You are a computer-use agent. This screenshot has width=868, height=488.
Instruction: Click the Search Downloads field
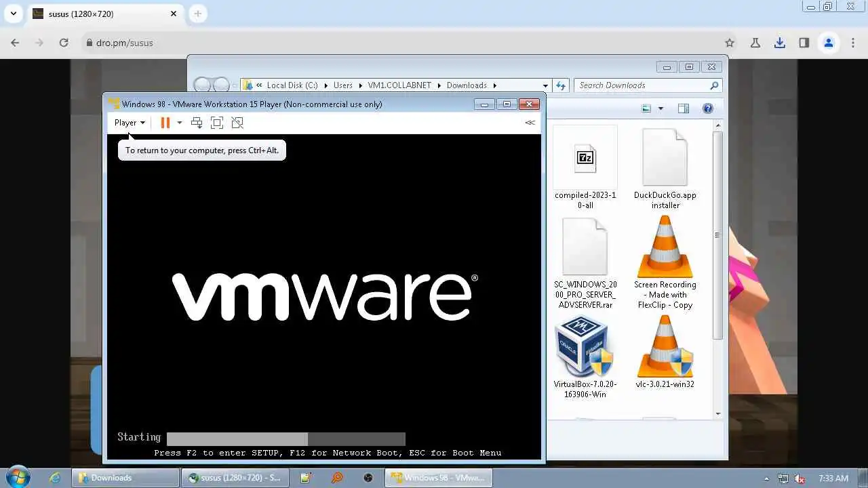coord(641,85)
